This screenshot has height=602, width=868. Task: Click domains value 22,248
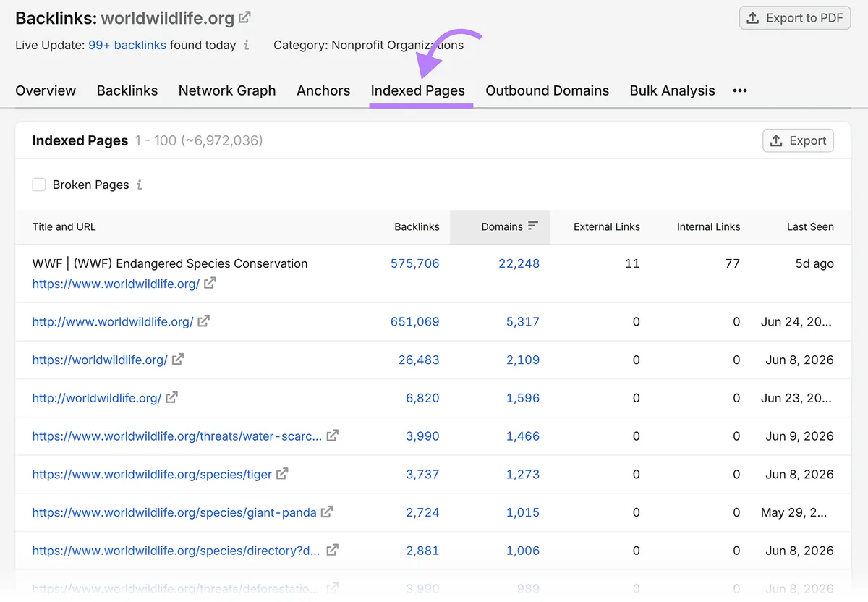519,263
